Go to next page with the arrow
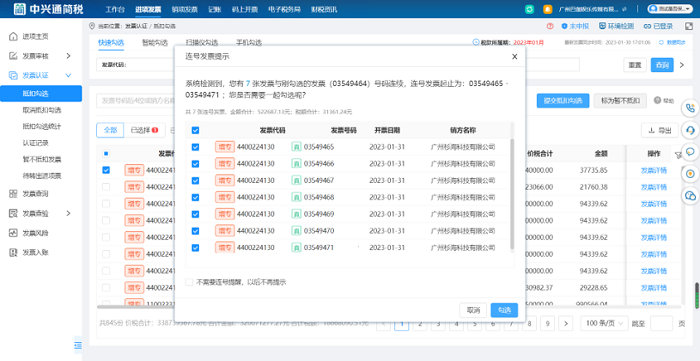 point(566,323)
